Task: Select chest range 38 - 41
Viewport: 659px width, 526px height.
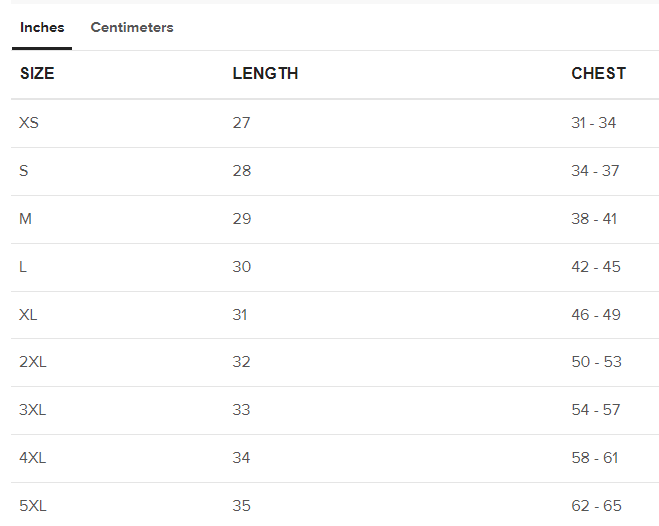Action: click(594, 219)
